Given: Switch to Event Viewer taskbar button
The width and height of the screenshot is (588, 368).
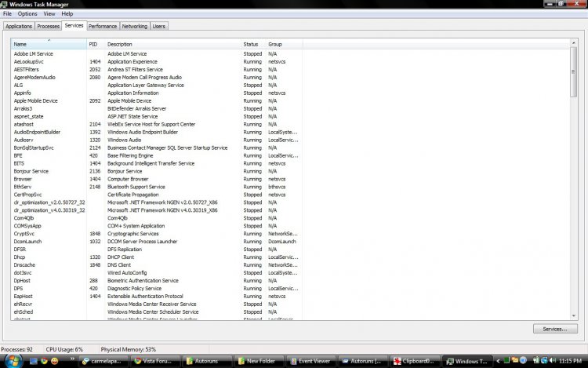Looking at the screenshot, I should click(310, 361).
